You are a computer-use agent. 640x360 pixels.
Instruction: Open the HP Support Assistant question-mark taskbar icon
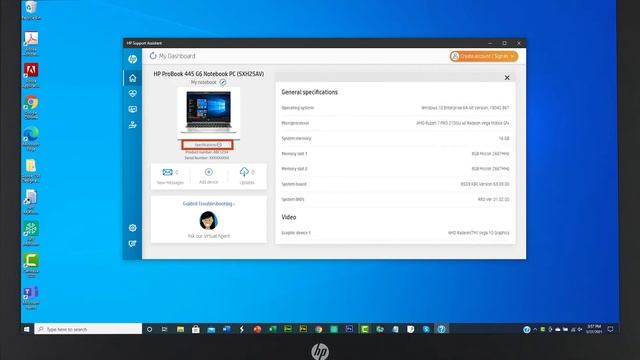(441, 329)
